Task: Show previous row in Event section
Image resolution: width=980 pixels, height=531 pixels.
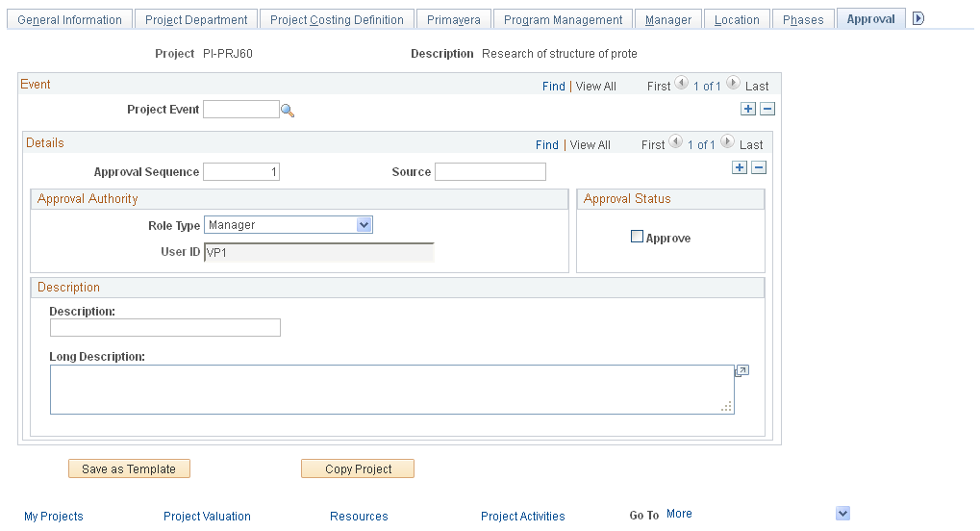Action: (x=682, y=83)
